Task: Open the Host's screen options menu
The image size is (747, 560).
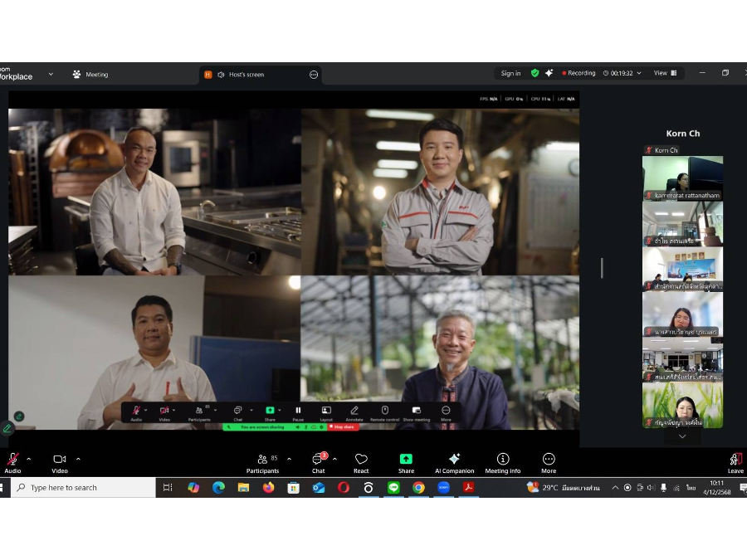Action: click(314, 75)
